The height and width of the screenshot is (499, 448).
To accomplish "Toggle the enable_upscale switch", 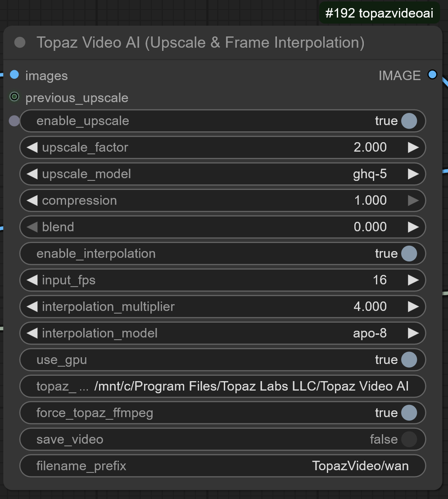I will pyautogui.click(x=409, y=121).
